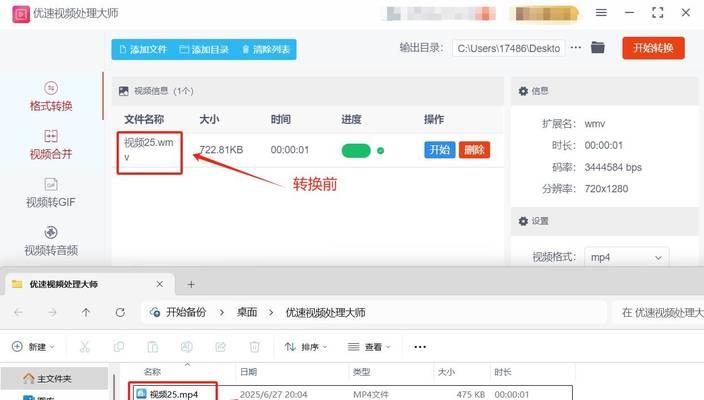The height and width of the screenshot is (400, 704).
Task: Click the green progress bar of 视频25.wmv
Action: click(x=356, y=151)
